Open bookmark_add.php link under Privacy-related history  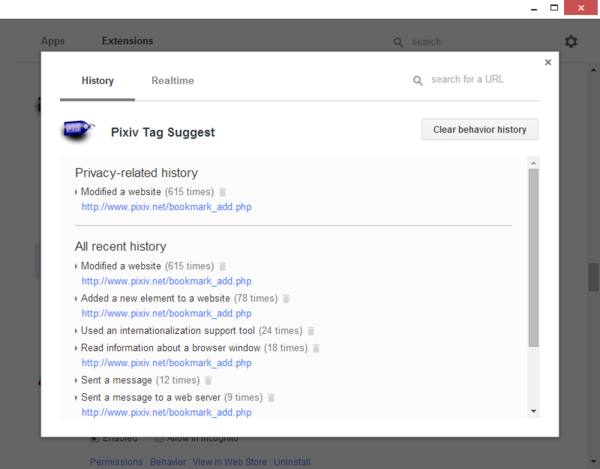tap(166, 207)
